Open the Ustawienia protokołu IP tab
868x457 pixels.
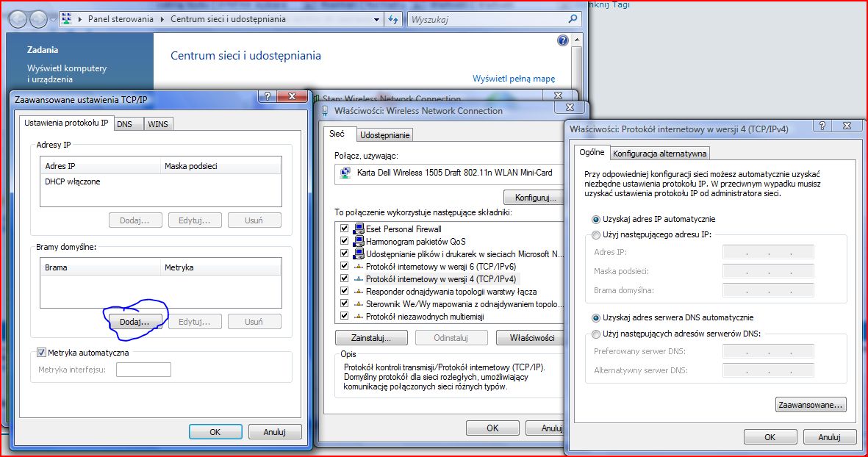point(66,123)
